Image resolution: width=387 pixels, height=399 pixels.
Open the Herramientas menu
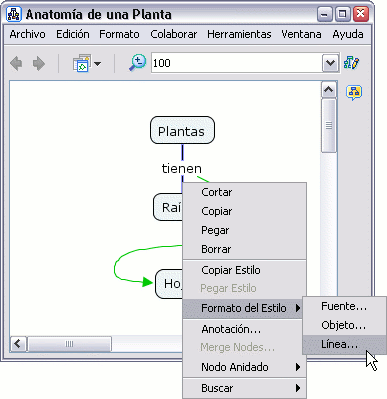click(239, 34)
